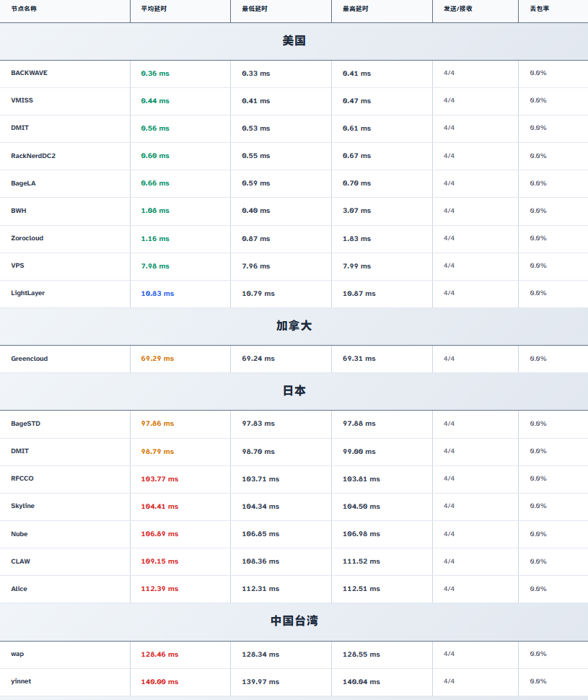Viewport: 588px width, 700px height.
Task: Click the 节点名称 column header
Action: pos(24,9)
